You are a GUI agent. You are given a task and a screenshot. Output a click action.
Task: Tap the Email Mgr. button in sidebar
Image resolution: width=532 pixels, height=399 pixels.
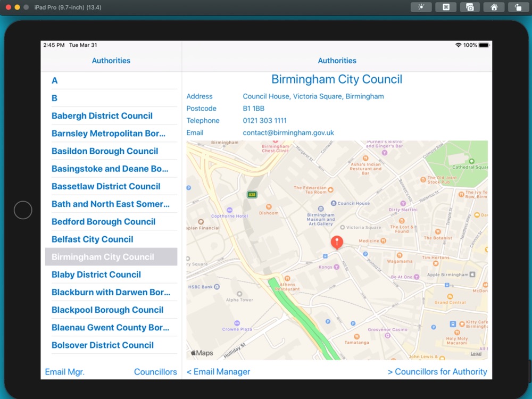64,372
